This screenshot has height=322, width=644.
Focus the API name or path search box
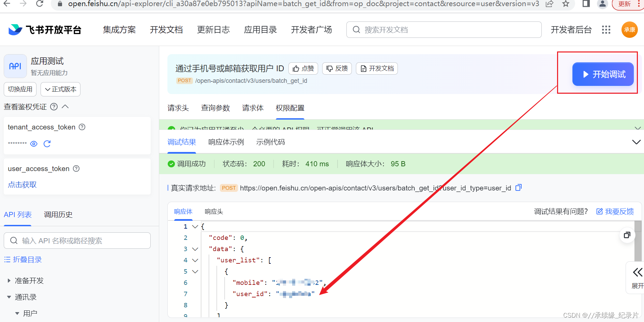click(x=77, y=241)
